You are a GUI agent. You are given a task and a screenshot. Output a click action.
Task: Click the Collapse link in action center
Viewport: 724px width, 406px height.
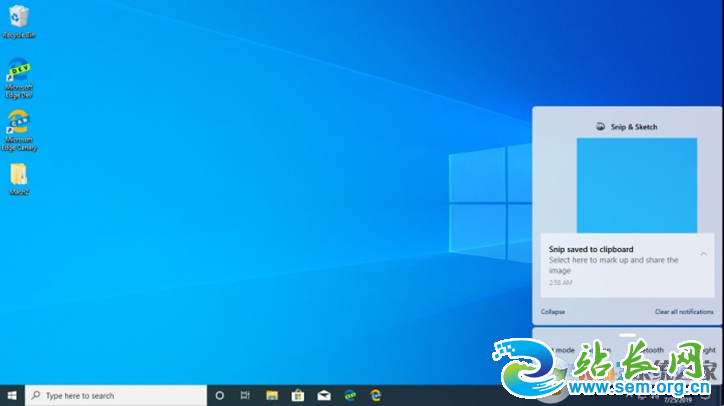(553, 312)
